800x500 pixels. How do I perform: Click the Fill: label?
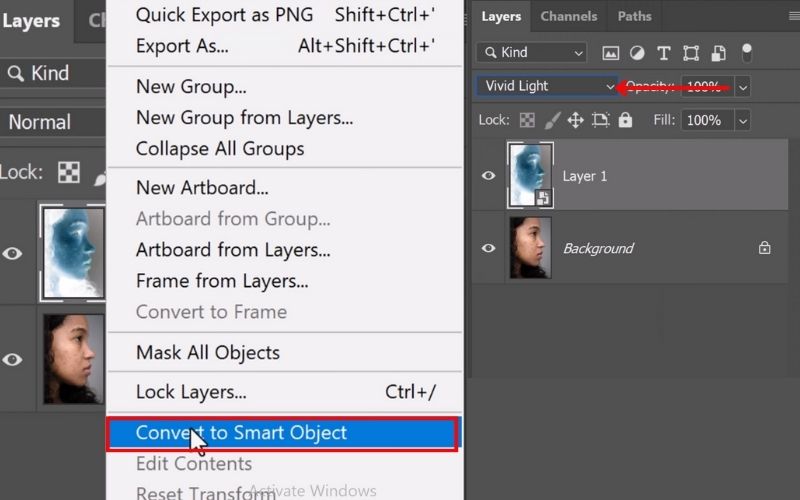coord(664,120)
